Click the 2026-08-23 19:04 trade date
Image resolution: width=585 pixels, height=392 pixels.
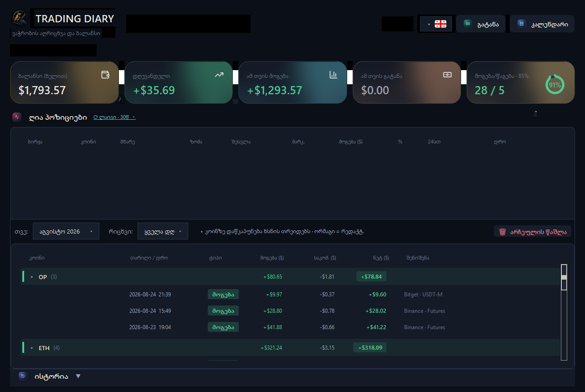coord(150,327)
